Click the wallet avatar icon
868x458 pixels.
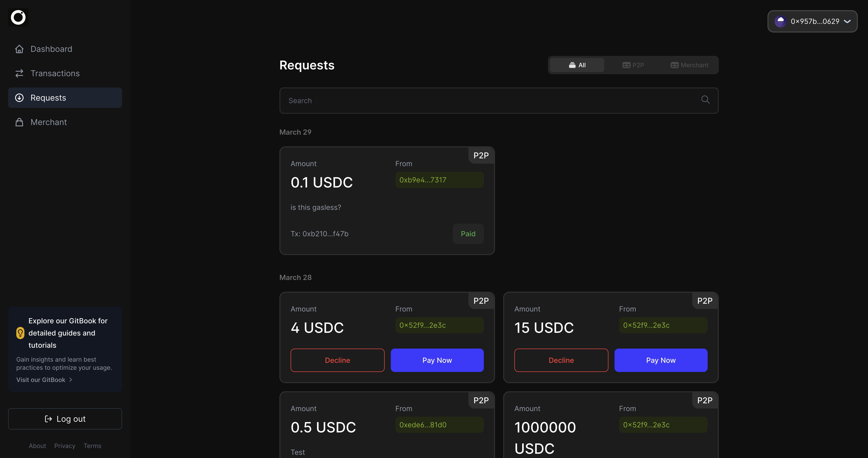pyautogui.click(x=780, y=22)
